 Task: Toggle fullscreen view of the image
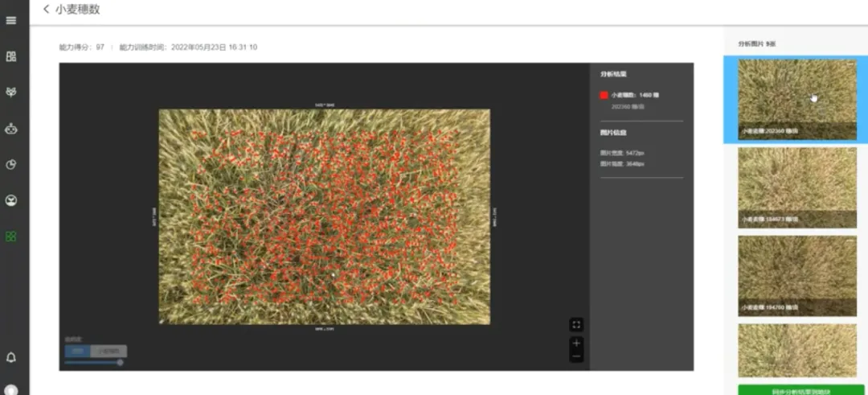coord(576,325)
